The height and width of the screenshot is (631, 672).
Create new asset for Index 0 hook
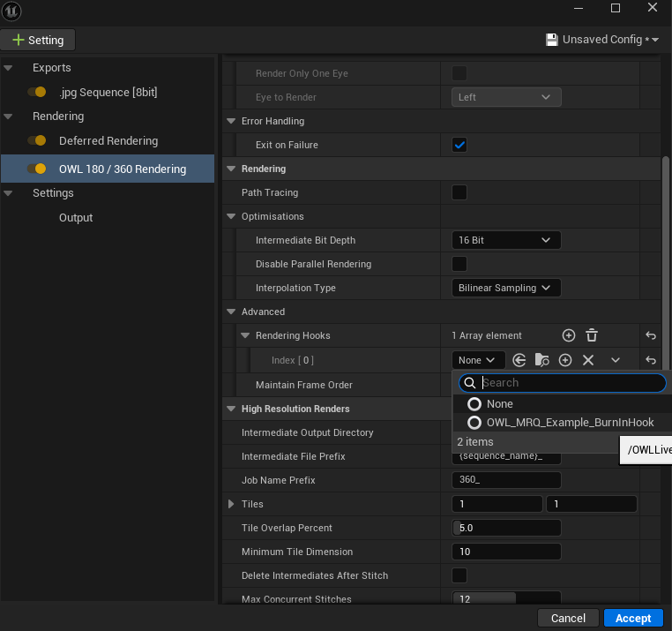[x=565, y=360]
